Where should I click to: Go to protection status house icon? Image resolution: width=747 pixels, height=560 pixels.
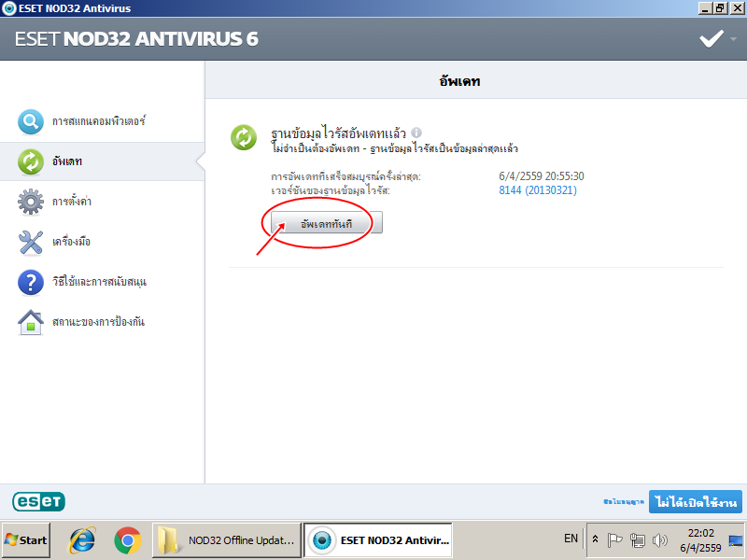[31, 322]
